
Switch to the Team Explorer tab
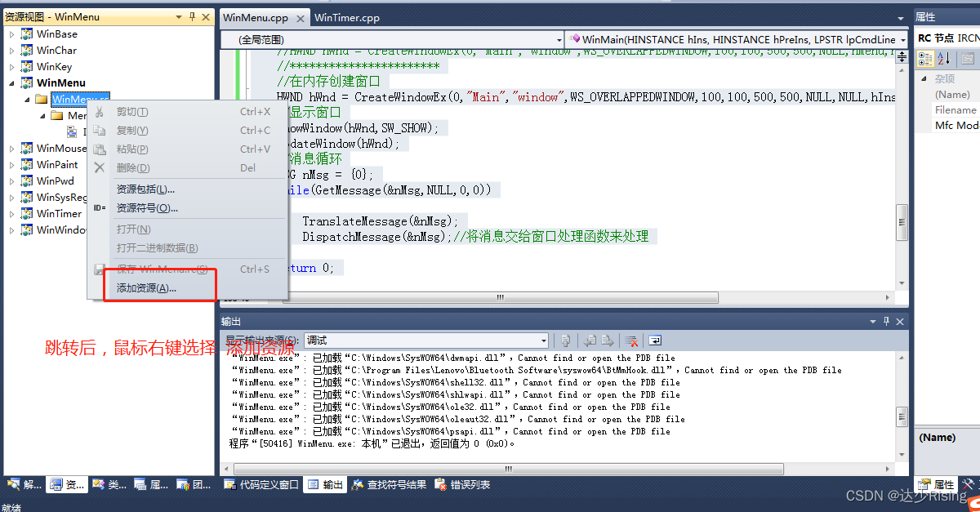(x=194, y=485)
